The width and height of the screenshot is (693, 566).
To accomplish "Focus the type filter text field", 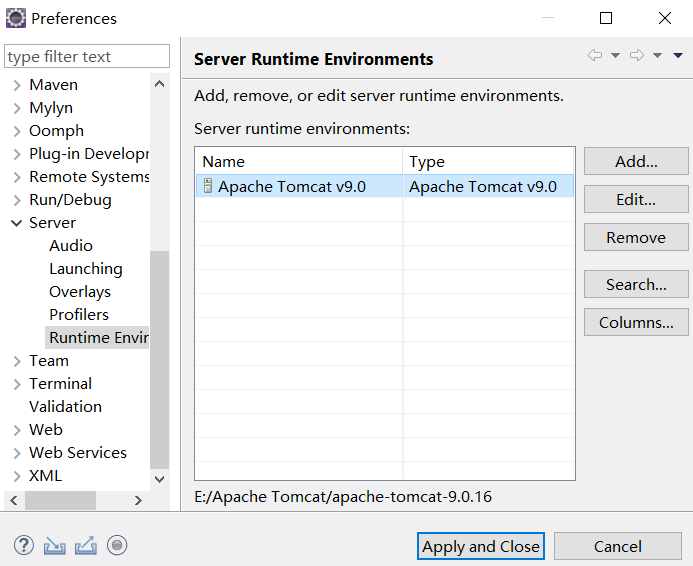I will point(87,56).
